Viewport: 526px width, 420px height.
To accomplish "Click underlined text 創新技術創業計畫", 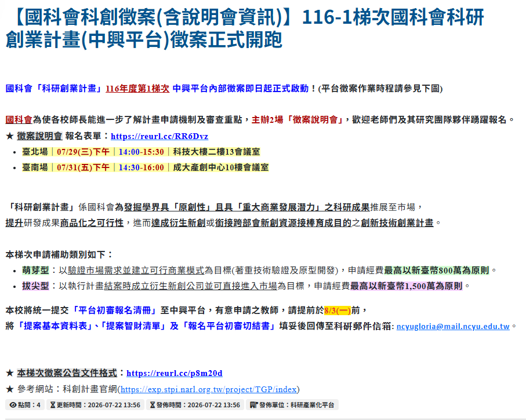I will point(397,222).
